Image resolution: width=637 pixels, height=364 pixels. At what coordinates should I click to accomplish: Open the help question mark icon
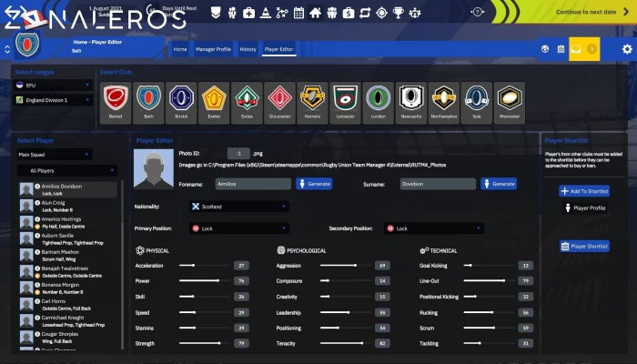(x=478, y=12)
